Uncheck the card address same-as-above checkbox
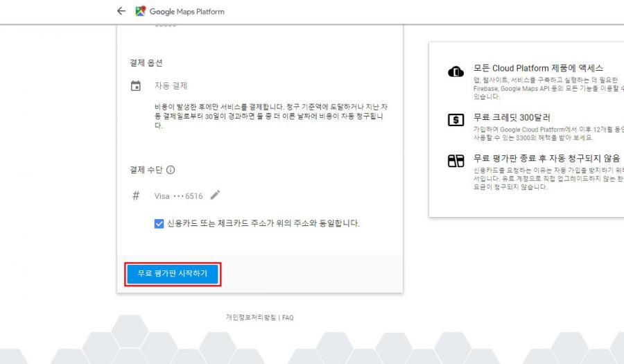This screenshot has height=364, width=624. [159, 223]
